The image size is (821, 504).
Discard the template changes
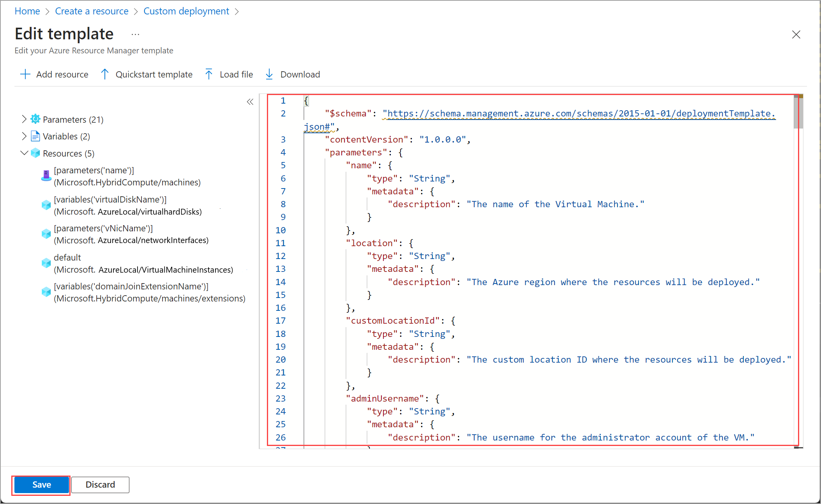[100, 485]
